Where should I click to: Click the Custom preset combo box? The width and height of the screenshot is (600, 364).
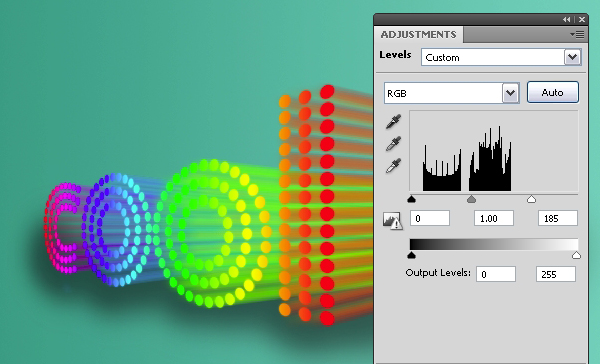[501, 57]
